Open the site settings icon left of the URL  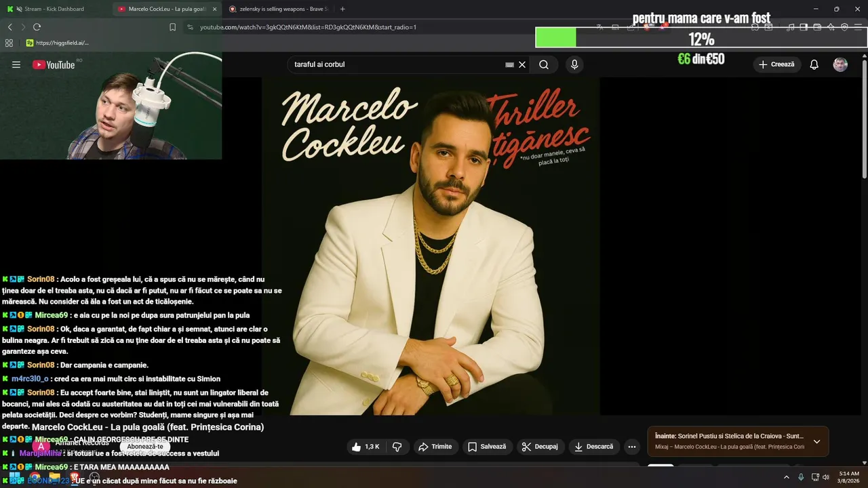(191, 27)
